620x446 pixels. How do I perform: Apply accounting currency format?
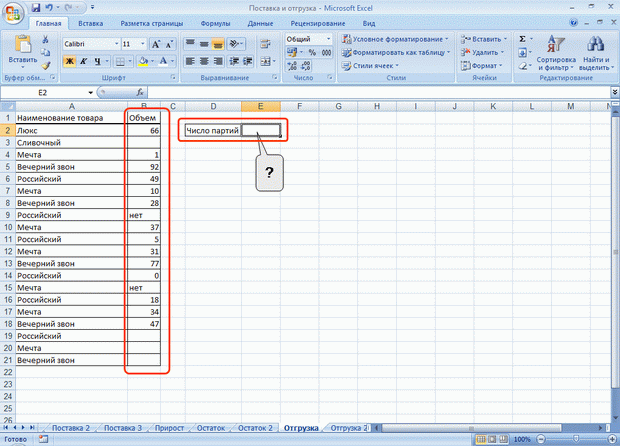point(292,52)
